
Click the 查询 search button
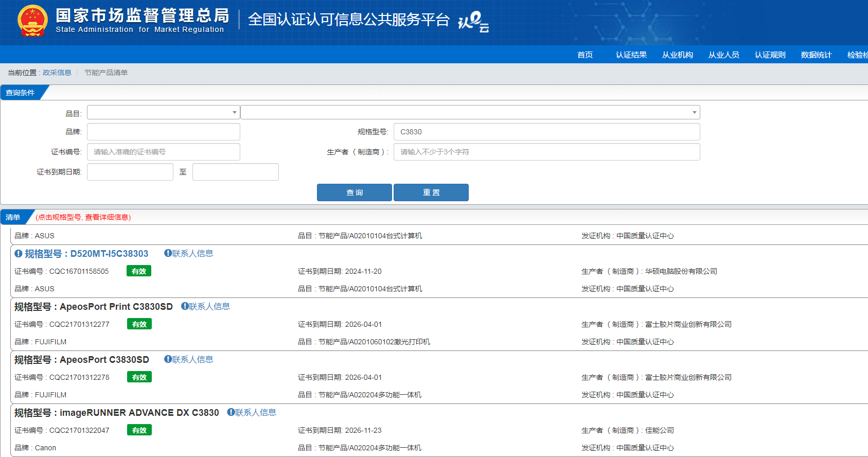(355, 192)
